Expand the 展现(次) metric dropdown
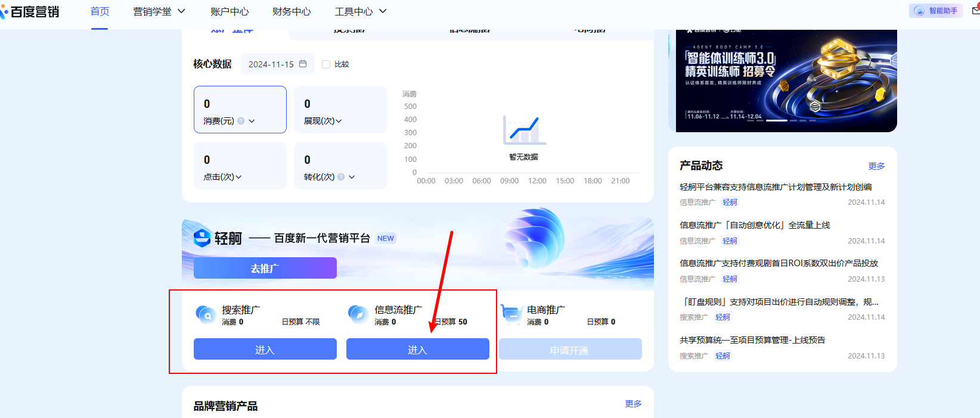 point(339,121)
